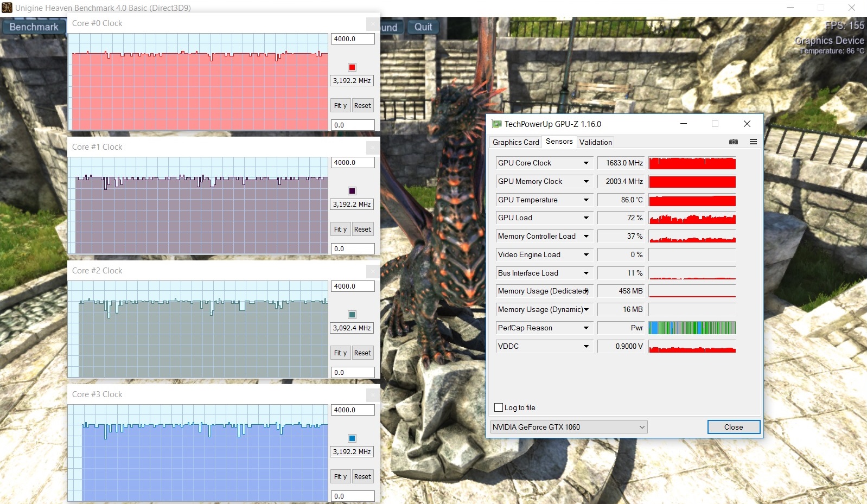The height and width of the screenshot is (504, 867).
Task: Open the Validation tab in GPU-Z
Action: (595, 142)
